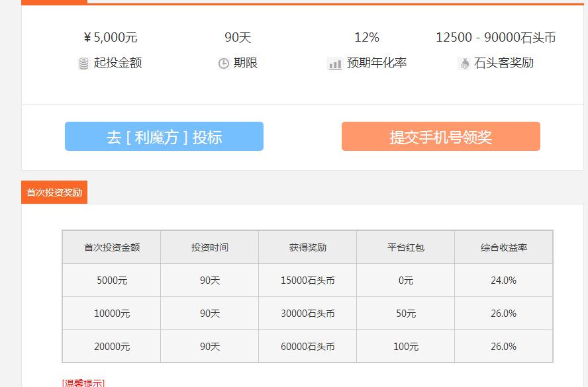Select the 10000元 investment row cell
The image size is (588, 387).
tap(112, 314)
